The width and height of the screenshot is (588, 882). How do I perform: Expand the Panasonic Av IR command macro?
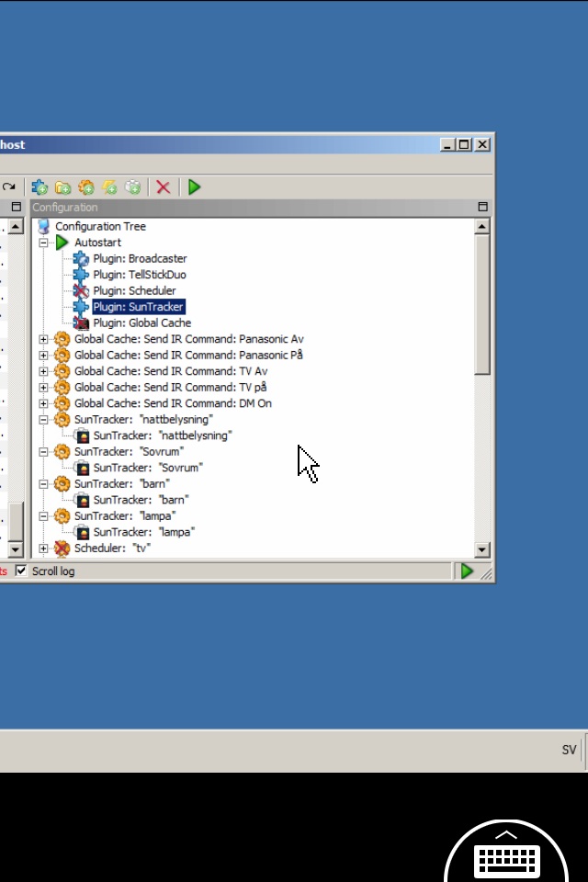pyautogui.click(x=43, y=339)
